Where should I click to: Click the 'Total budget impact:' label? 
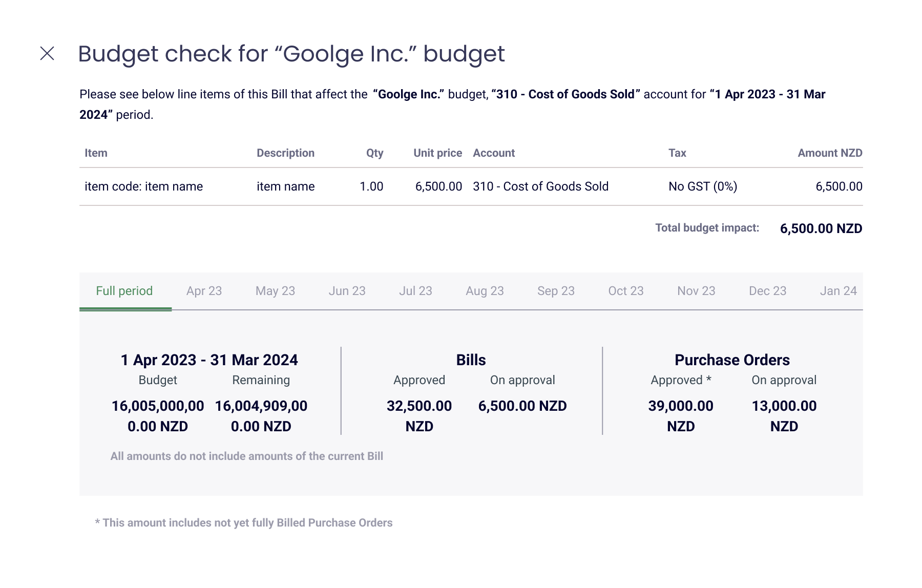[707, 228]
